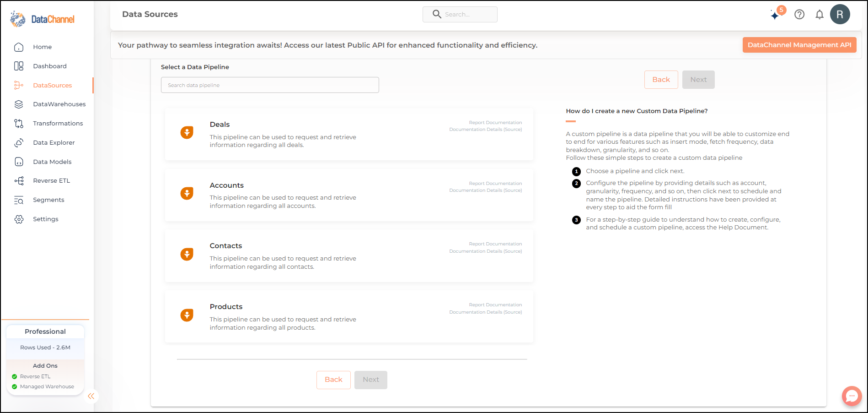Open Contacts Documentation Details (Source) link
Image resolution: width=868 pixels, height=413 pixels.
(x=486, y=251)
